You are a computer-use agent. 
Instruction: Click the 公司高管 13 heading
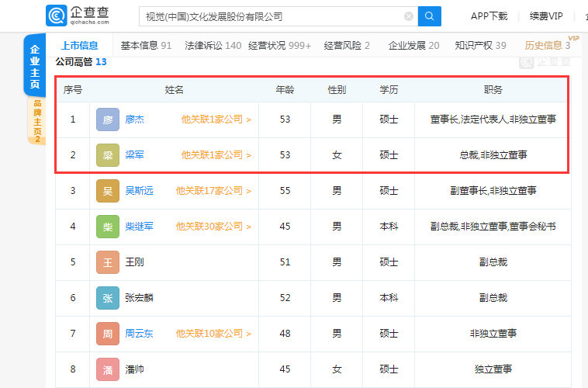(81, 61)
